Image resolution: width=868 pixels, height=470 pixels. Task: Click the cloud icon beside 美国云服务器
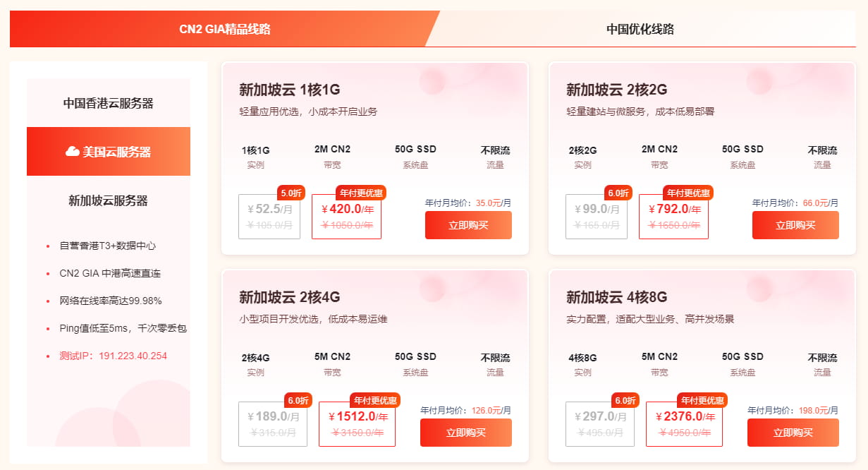72,152
